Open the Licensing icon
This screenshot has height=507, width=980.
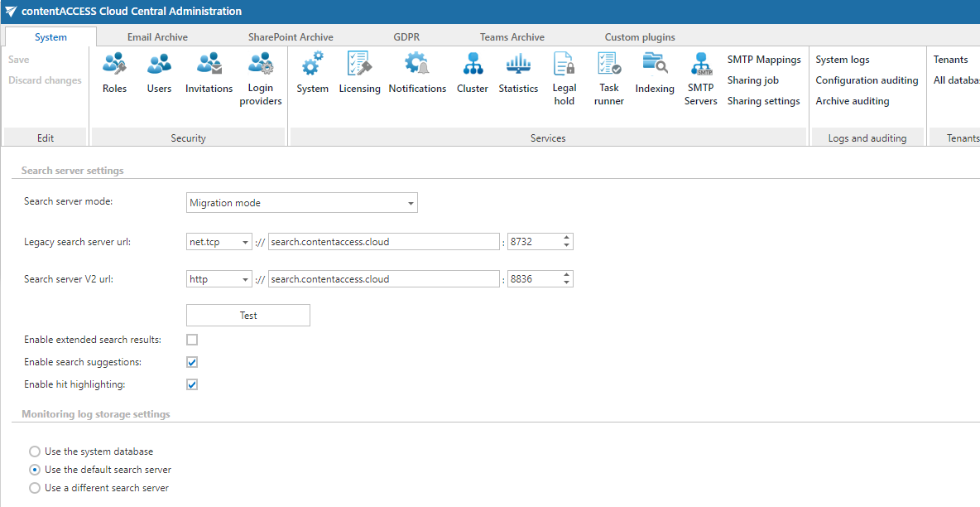click(x=359, y=73)
